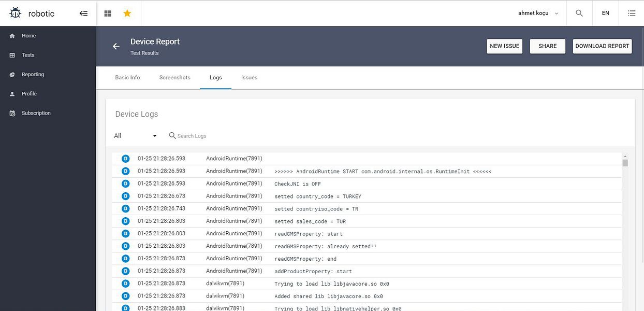Select 'readGMSProperty: already setted!!' message

click(x=326, y=246)
